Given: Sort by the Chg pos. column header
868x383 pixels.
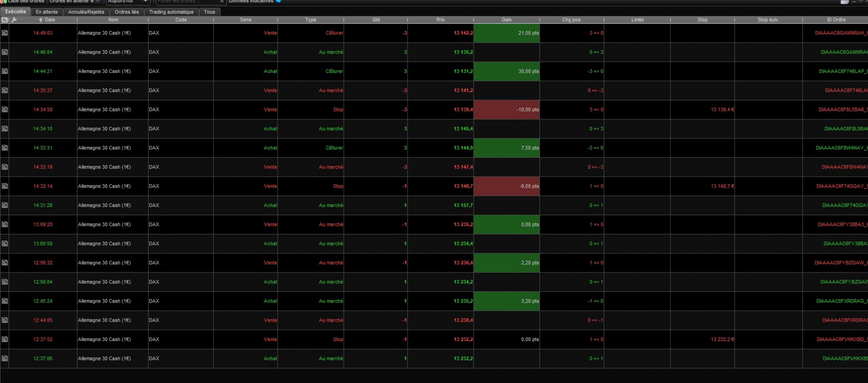Looking at the screenshot, I should 571,20.
